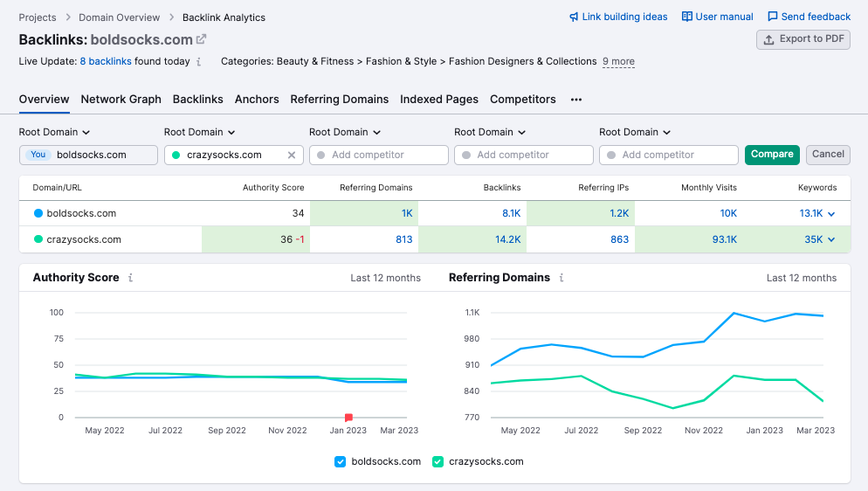Uncheck boldsocks.com legend checkbox
The image size is (868, 491).
click(x=341, y=461)
